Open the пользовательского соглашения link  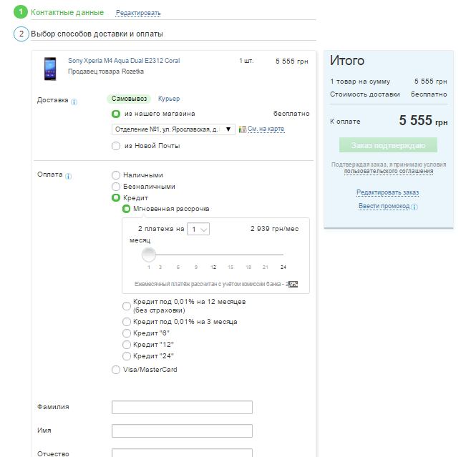(x=388, y=172)
